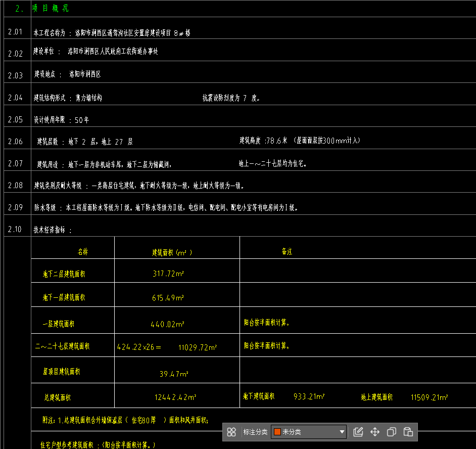This screenshot has height=449, width=476.
Task: Select the table header 备注
Action: tap(287, 251)
